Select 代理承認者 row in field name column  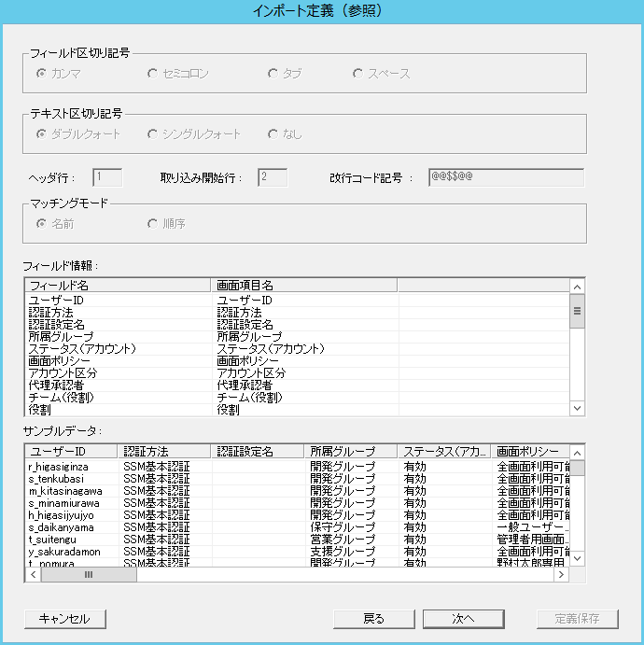pos(56,386)
